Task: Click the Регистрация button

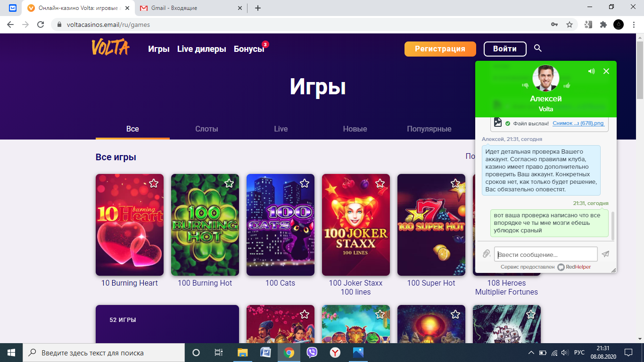Action: click(440, 49)
